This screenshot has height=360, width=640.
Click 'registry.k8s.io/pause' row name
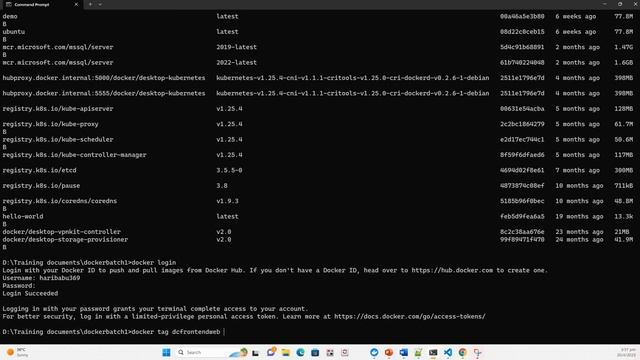click(41, 186)
